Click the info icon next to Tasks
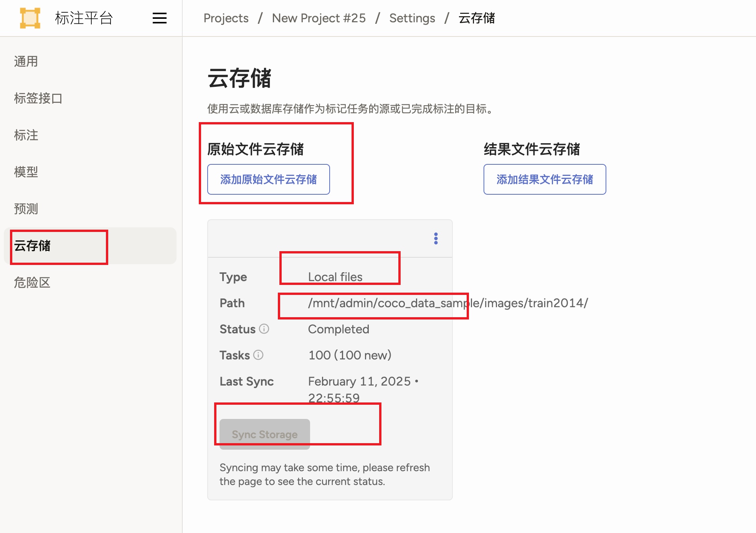756x533 pixels. click(x=259, y=355)
